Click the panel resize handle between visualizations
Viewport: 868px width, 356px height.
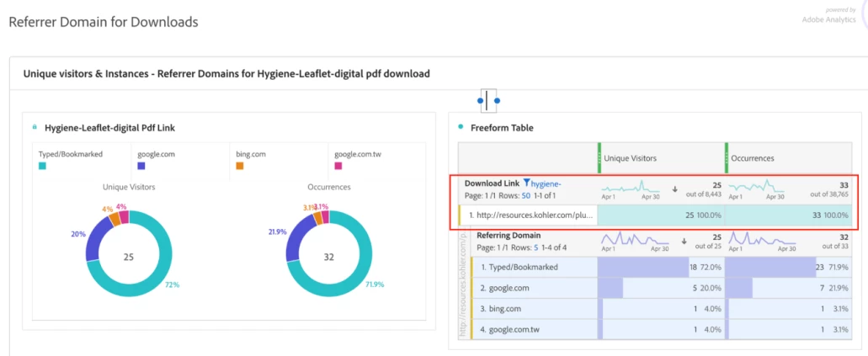[x=488, y=101]
